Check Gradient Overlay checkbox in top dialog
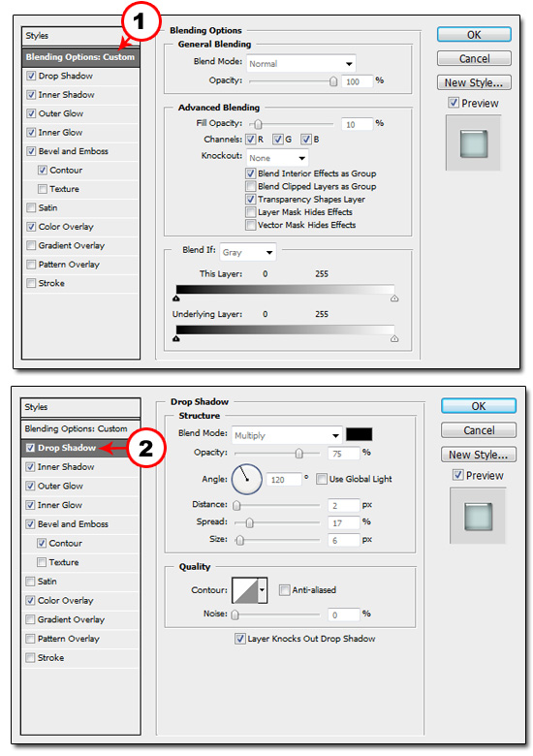Viewport: 533px width, 756px height. 31,245
